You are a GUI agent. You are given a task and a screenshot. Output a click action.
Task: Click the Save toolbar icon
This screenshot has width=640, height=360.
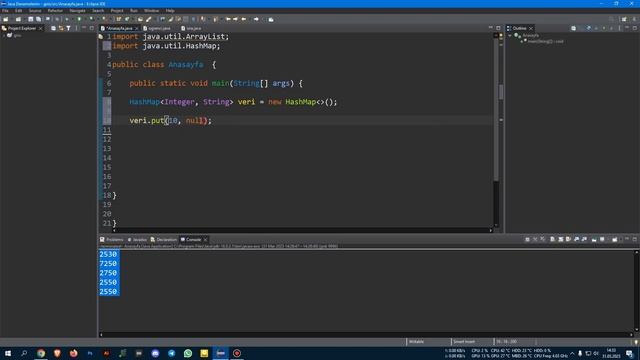31,19
